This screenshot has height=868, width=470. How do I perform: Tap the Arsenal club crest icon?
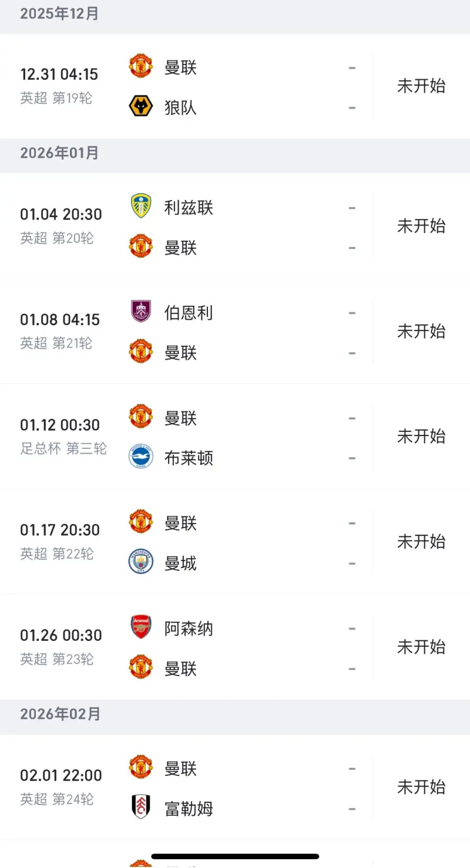[x=141, y=627]
